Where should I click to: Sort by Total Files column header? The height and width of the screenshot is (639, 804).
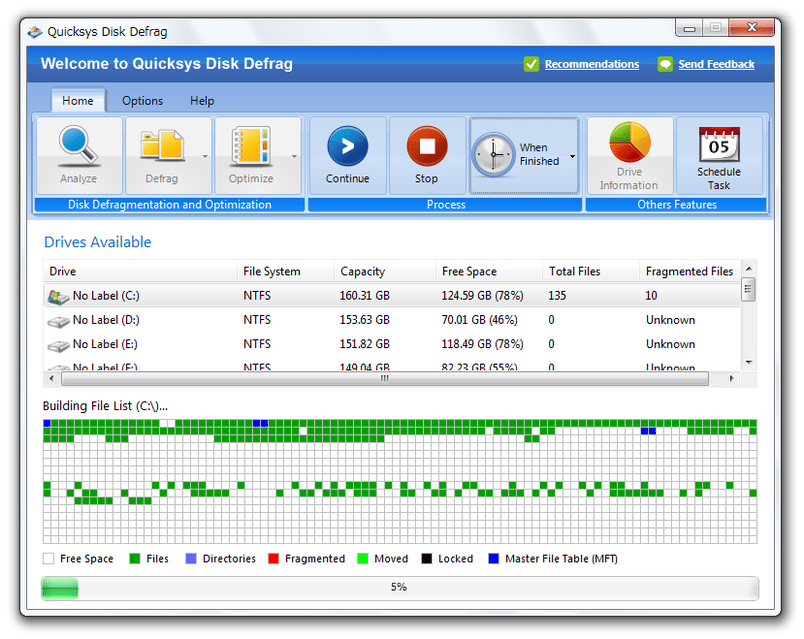[x=591, y=271]
